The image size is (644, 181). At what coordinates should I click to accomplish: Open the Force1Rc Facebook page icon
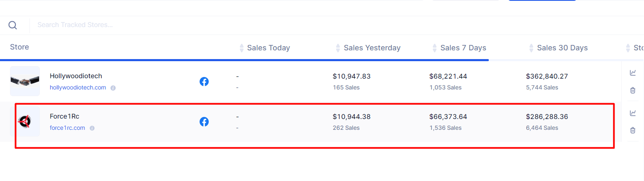pos(204,121)
